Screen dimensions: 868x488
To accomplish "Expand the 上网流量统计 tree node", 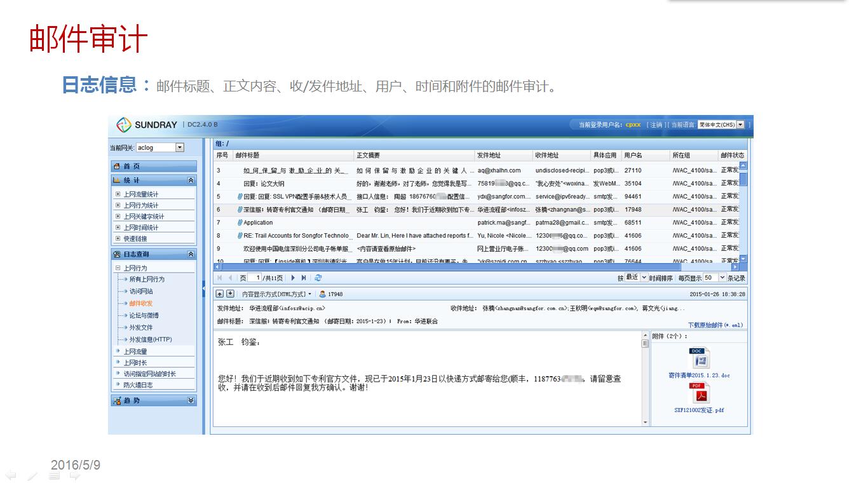I will (118, 194).
